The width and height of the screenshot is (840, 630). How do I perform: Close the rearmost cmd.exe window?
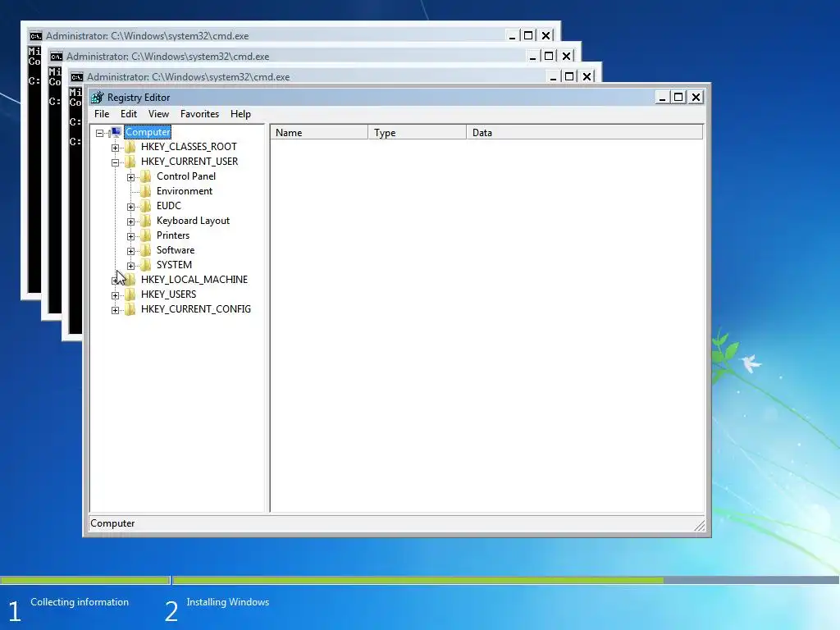pyautogui.click(x=546, y=35)
